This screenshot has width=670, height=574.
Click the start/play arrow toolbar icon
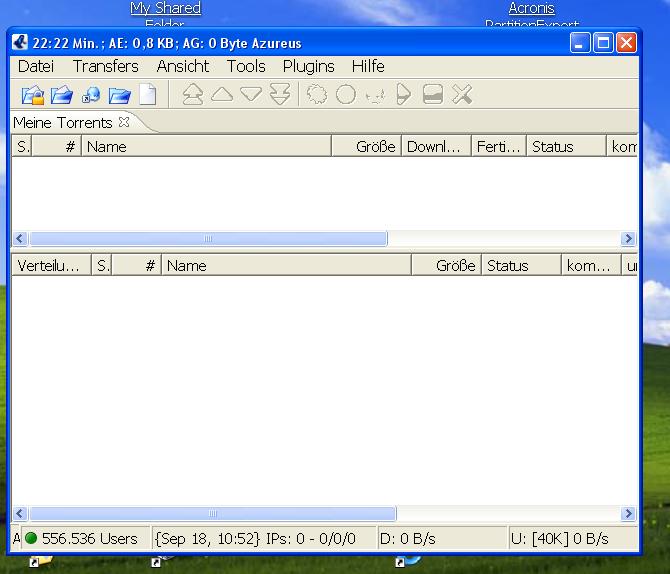click(403, 94)
